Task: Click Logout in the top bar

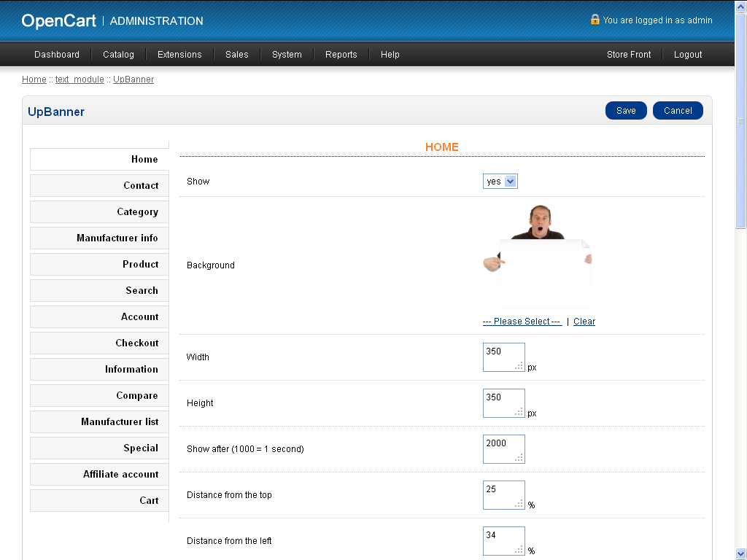Action: point(688,54)
